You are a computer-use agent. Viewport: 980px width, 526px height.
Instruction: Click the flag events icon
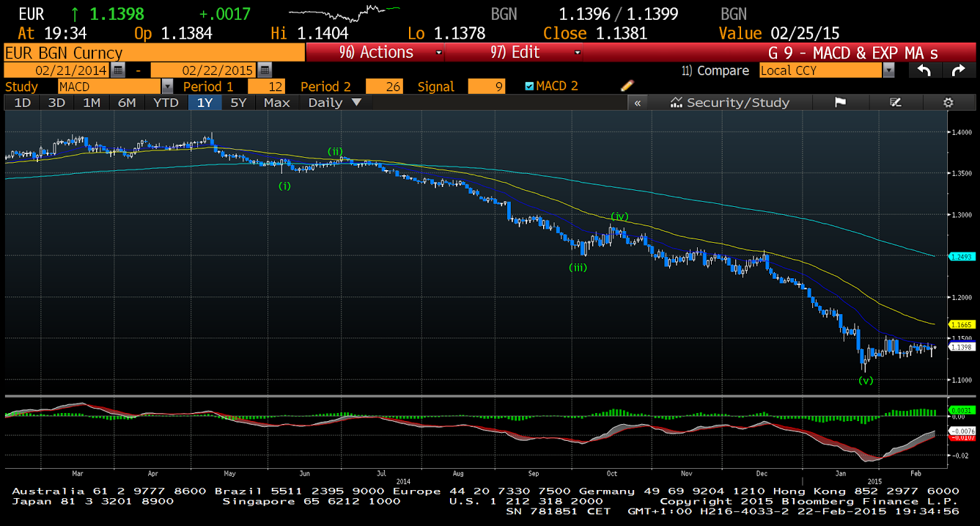coord(841,103)
